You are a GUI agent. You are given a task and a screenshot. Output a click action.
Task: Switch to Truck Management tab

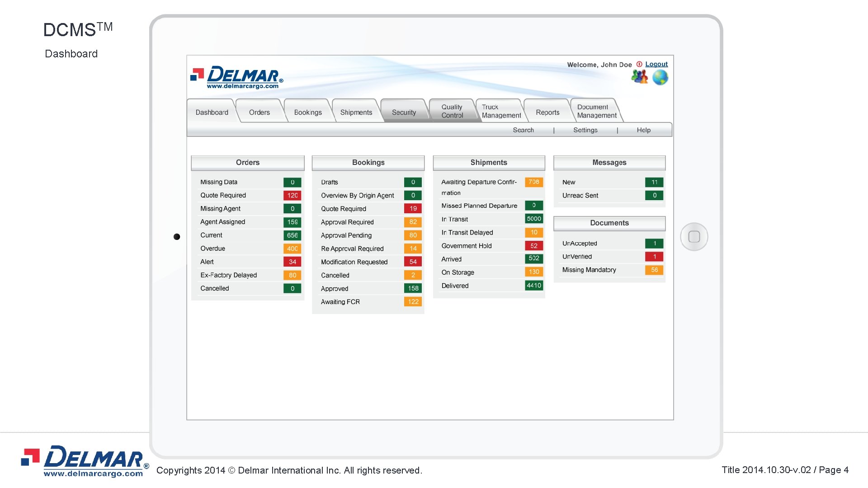501,111
